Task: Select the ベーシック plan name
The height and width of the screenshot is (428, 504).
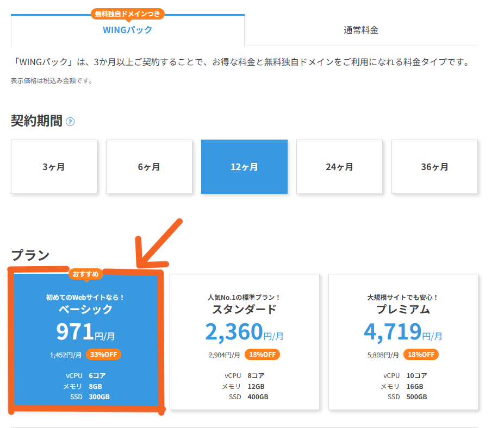Action: (85, 310)
